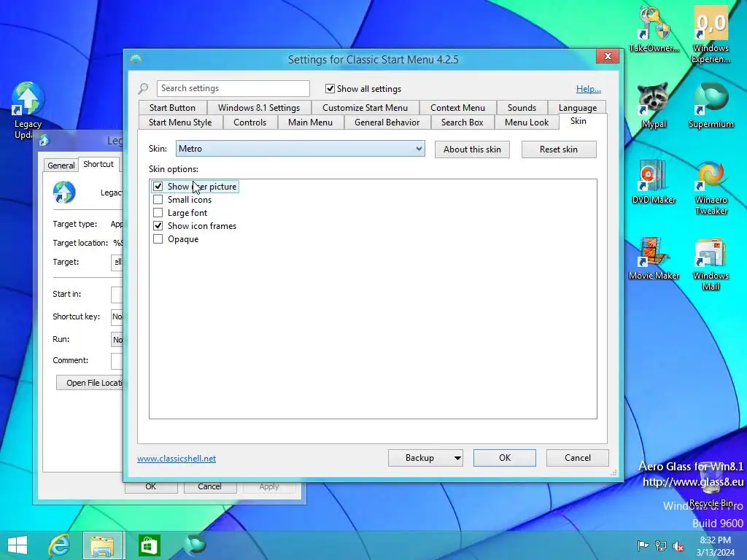
Task: Switch to the Start Button tab
Action: coord(172,108)
